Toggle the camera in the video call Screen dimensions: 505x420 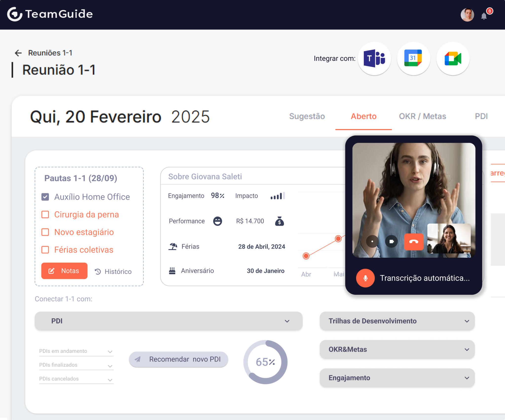tap(392, 242)
